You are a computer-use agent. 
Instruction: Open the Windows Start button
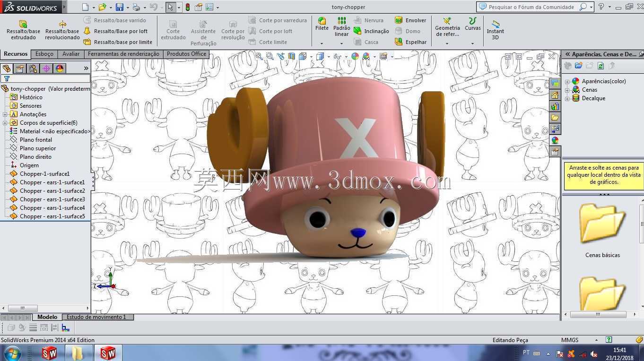click(12, 353)
